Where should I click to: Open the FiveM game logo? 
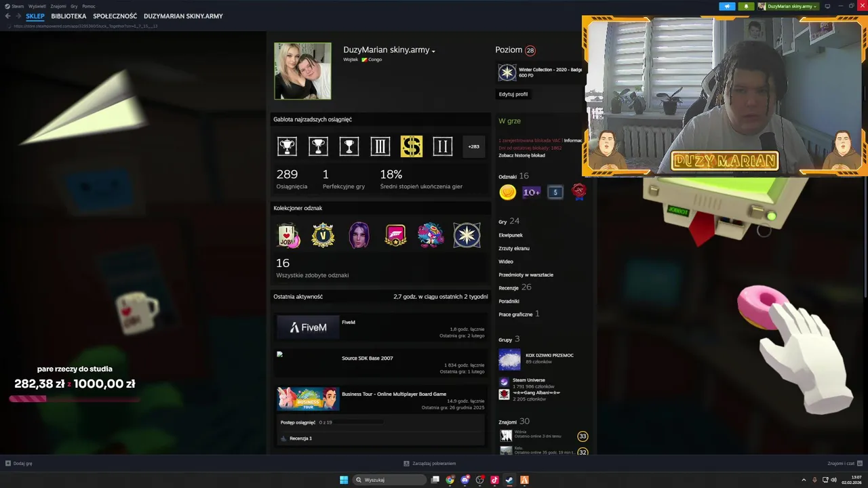pyautogui.click(x=308, y=327)
